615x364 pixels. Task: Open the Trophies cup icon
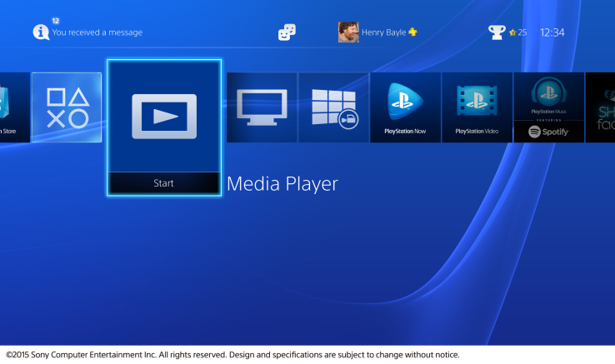pos(497,32)
